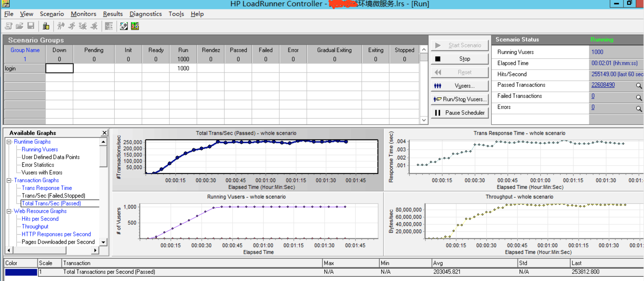
Task: Click the Vusers people icon
Action: (x=438, y=86)
